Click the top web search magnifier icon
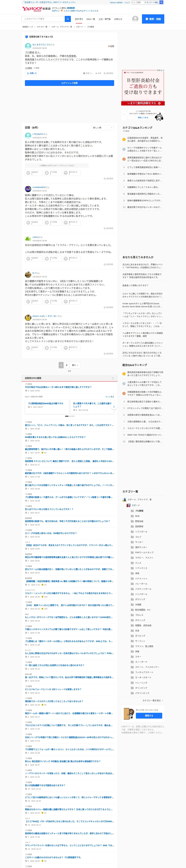 (161, 2)
